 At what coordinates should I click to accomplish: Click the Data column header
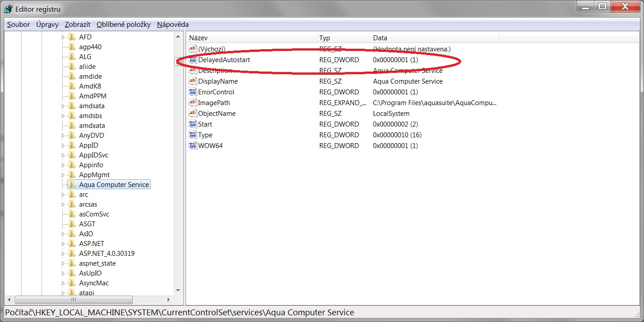(x=435, y=38)
